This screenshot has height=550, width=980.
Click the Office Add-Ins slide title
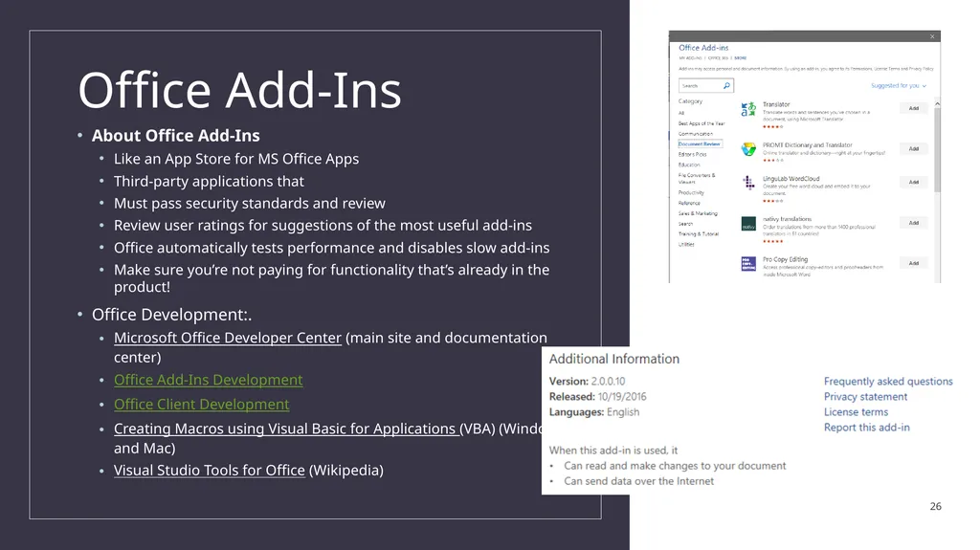pyautogui.click(x=239, y=91)
